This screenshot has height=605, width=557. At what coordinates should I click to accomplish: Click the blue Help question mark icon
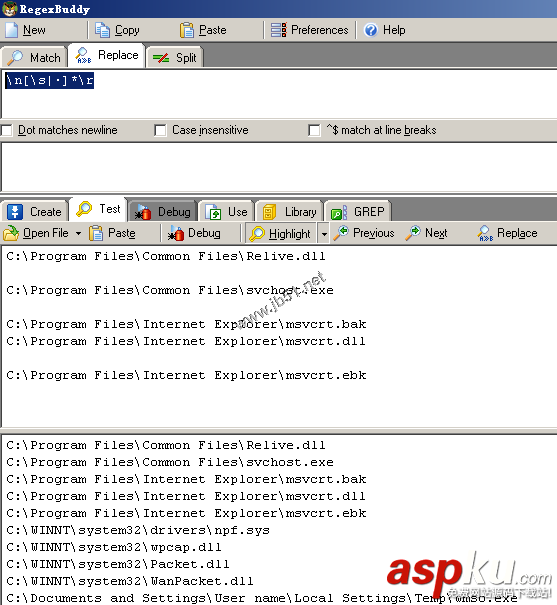click(371, 30)
